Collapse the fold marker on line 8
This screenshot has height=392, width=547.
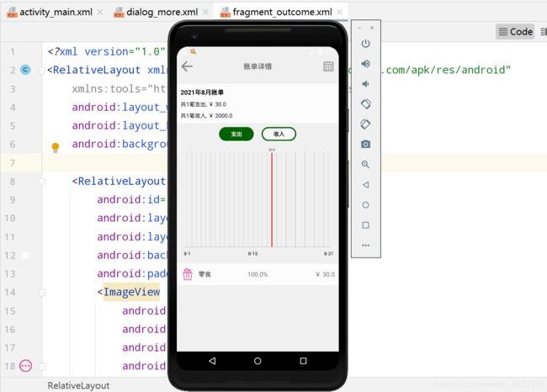pyautogui.click(x=41, y=182)
